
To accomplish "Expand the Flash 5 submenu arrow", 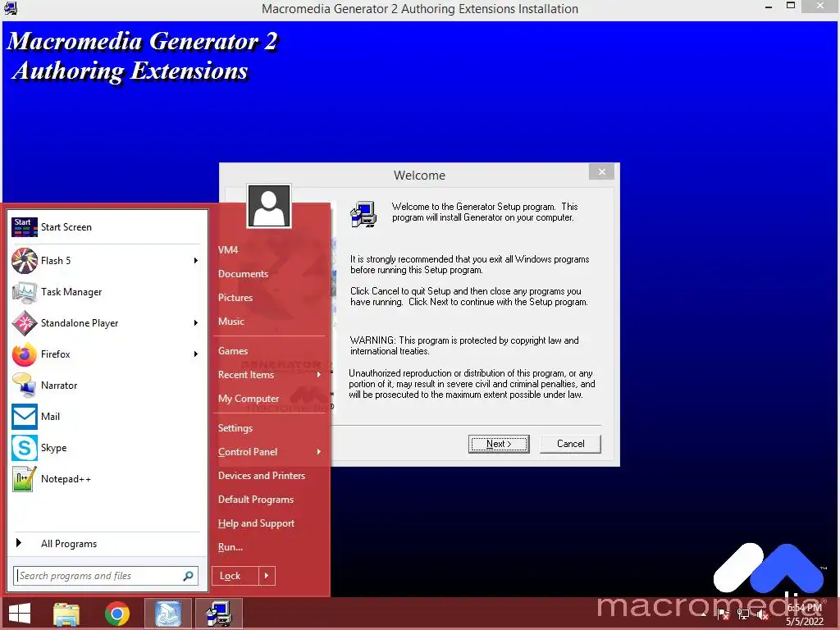I will (195, 261).
